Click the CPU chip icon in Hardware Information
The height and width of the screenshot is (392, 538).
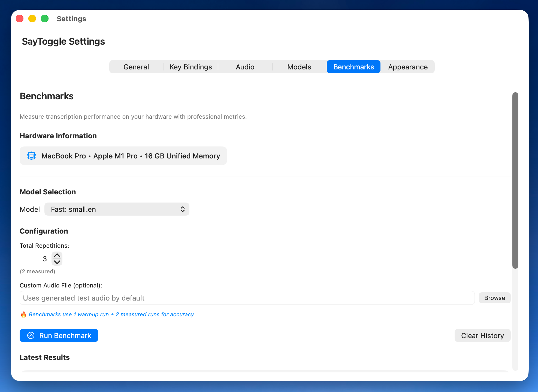tap(32, 155)
